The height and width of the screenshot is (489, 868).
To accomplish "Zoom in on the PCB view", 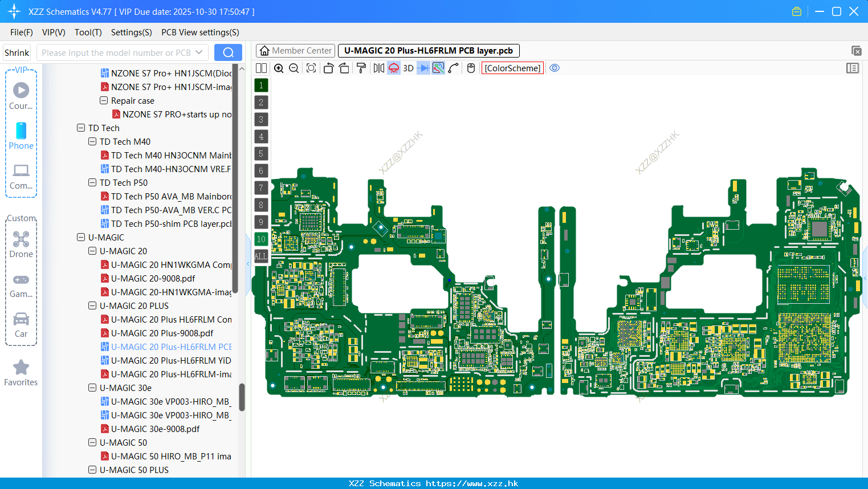I will tap(279, 68).
